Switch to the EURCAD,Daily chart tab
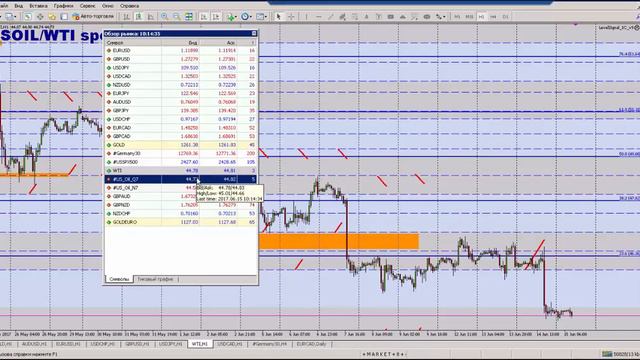Screen dimensions: 640x360 tap(312, 344)
